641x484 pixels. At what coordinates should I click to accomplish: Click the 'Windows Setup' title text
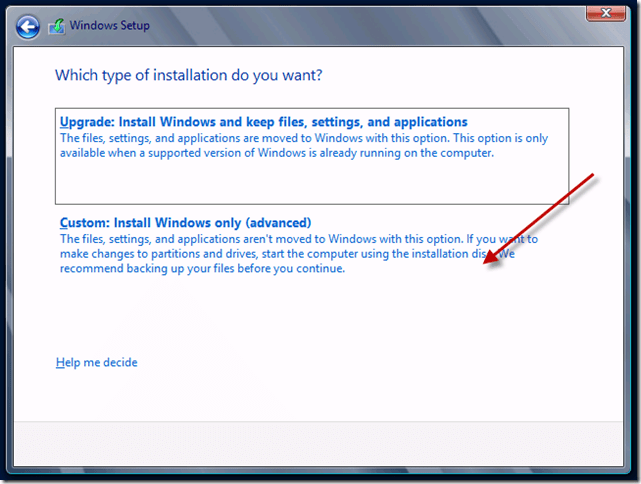pyautogui.click(x=111, y=26)
